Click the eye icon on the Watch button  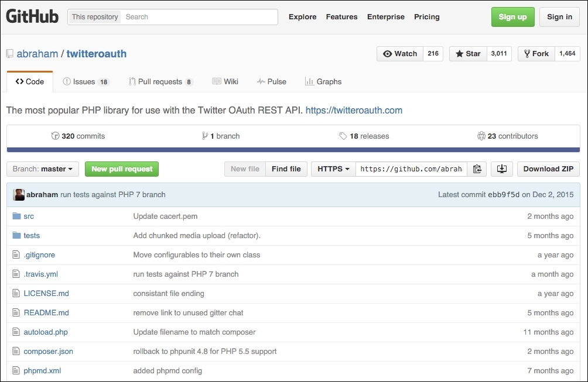point(387,53)
